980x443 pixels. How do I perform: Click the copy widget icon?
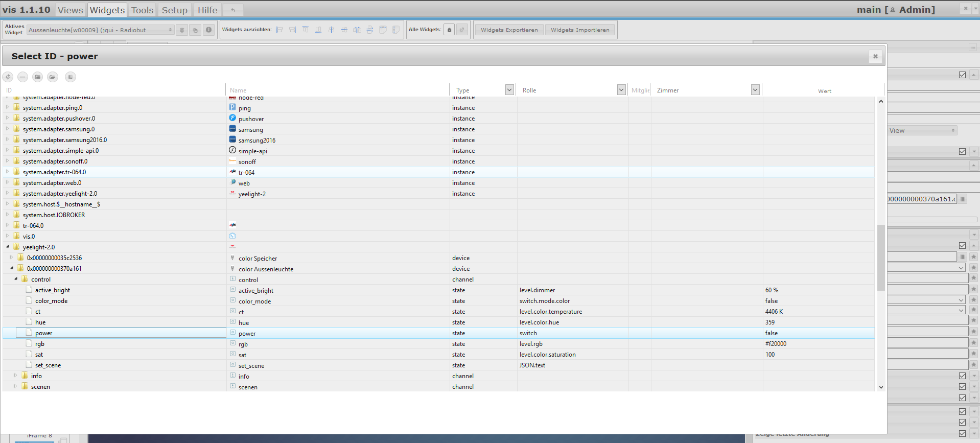(195, 30)
